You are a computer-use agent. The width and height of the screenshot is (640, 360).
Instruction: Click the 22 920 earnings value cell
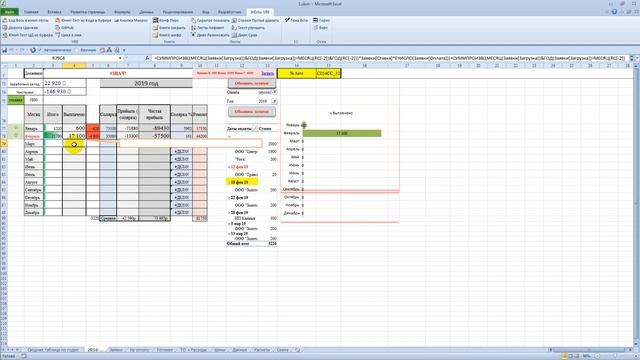point(65,83)
